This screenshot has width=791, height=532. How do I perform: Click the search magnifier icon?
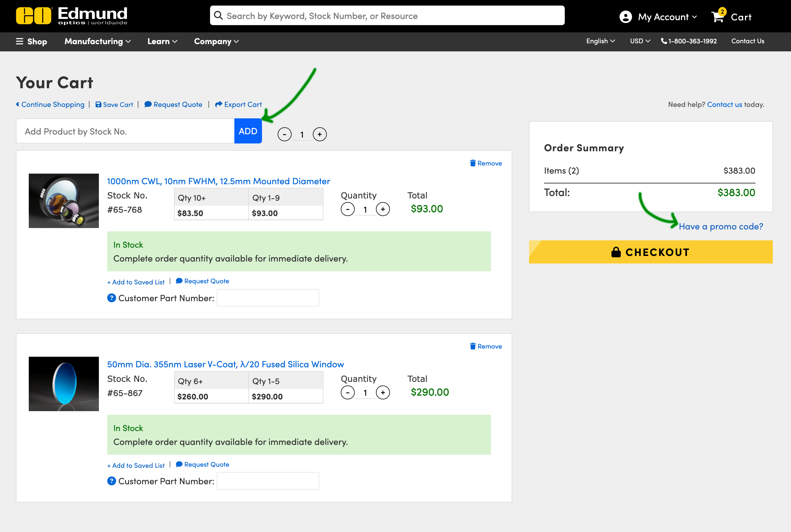[218, 16]
